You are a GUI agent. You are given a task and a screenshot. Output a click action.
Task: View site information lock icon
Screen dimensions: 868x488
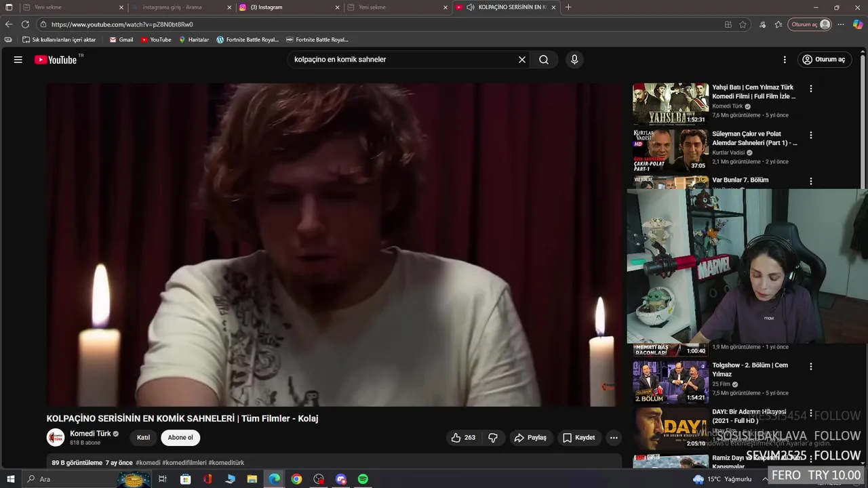pyautogui.click(x=43, y=24)
